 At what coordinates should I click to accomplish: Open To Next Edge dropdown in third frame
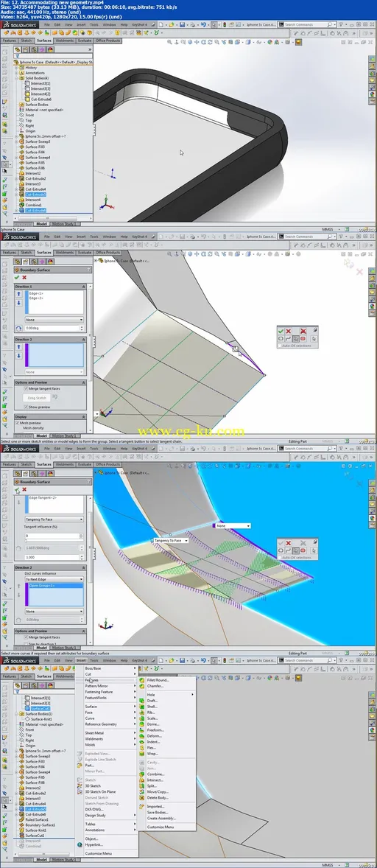[54, 579]
